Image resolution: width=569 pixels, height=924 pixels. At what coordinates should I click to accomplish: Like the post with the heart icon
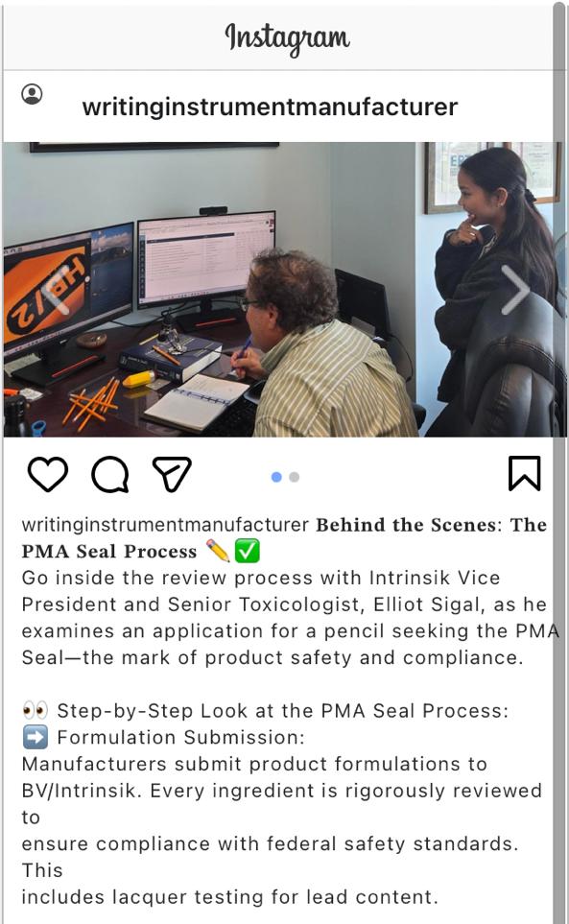click(x=48, y=473)
